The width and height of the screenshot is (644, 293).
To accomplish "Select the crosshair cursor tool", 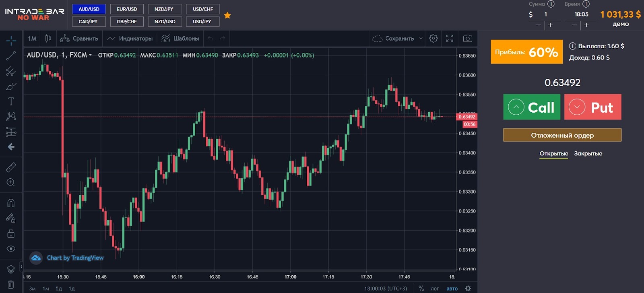I will coord(11,40).
